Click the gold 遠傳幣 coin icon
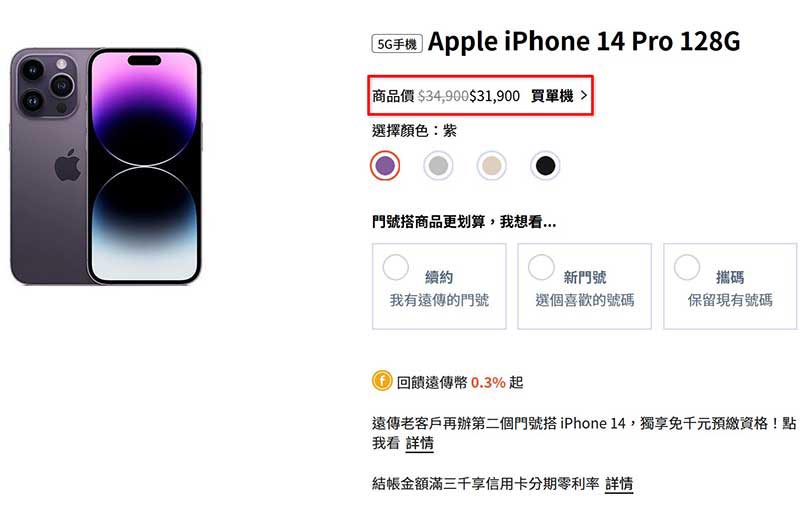The width and height of the screenshot is (800, 518). pyautogui.click(x=382, y=381)
